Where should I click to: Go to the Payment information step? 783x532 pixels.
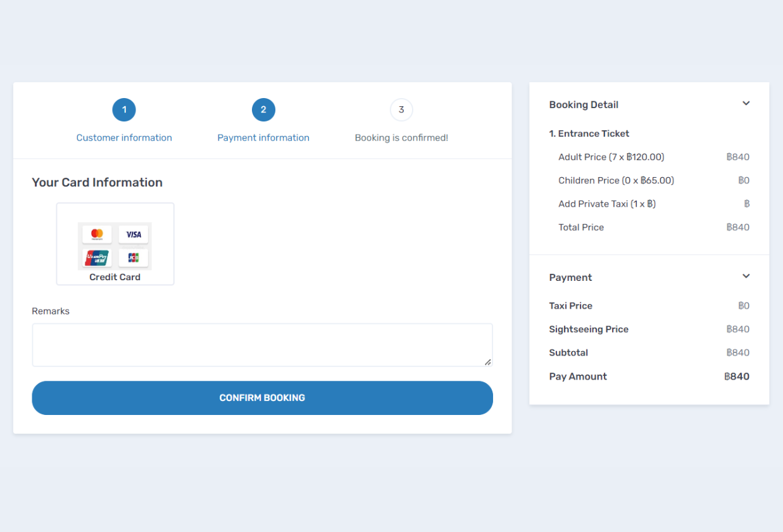point(263,137)
